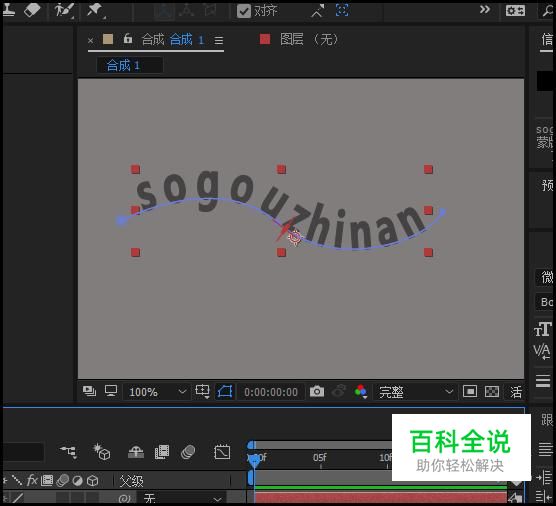
Task: Click the timeline search field
Action: tap(23, 452)
